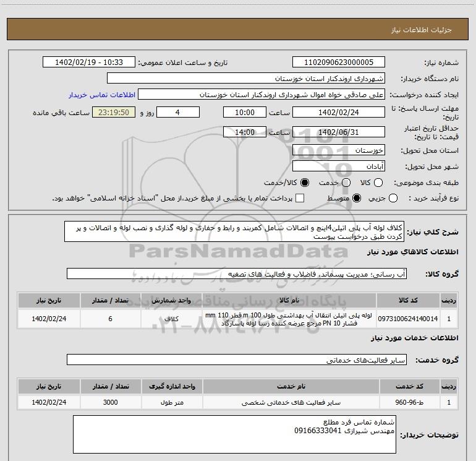The height and width of the screenshot is (461, 476).
Task: Click the اطلاعات خدمات مورد نیاز section heading
Action: pos(414,338)
